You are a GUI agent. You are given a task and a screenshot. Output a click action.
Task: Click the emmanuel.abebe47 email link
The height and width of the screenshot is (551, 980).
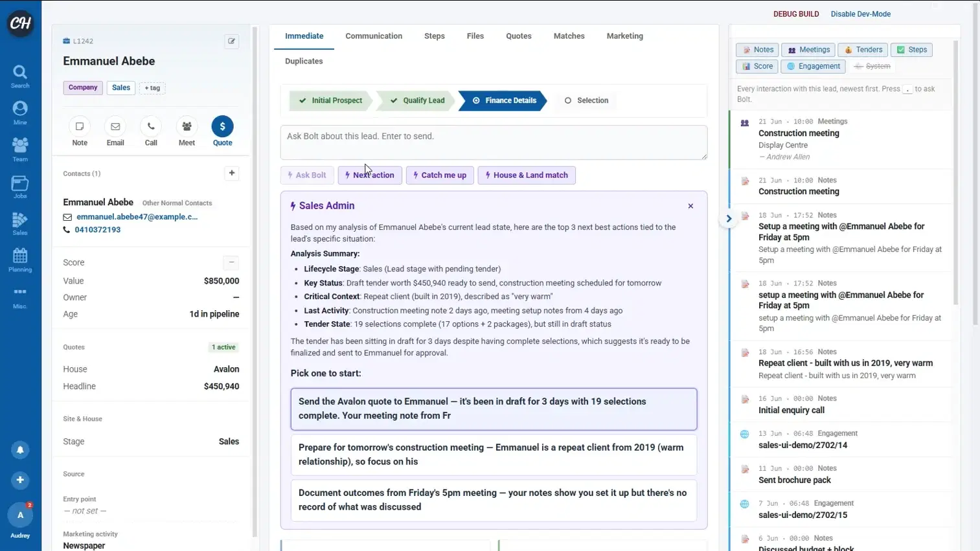(x=137, y=217)
